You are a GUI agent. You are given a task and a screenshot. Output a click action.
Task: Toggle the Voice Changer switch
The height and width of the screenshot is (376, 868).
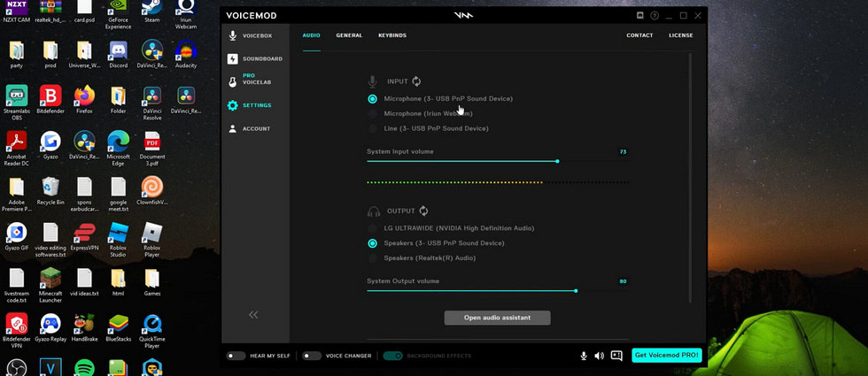point(312,356)
